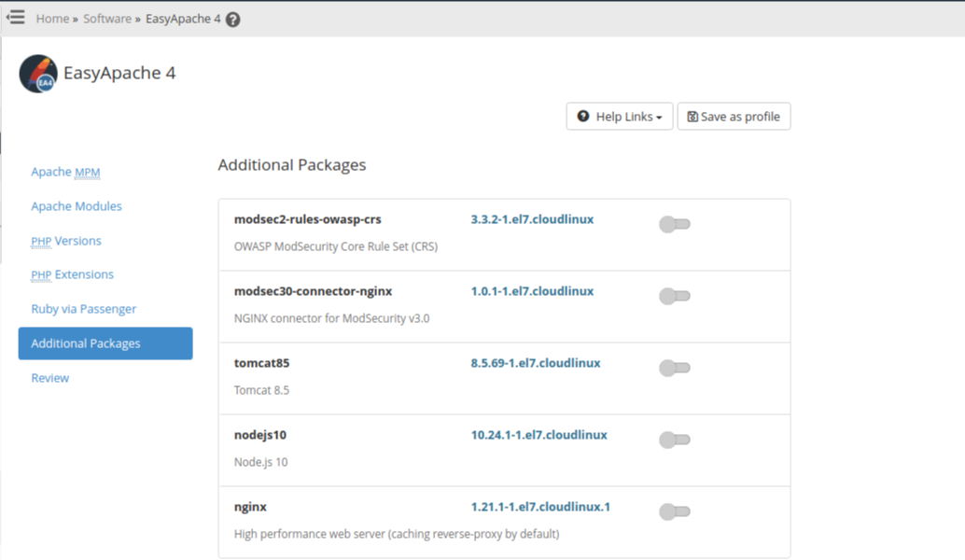Click the Tomcat 8.5 description
This screenshot has width=965, height=560.
click(261, 390)
